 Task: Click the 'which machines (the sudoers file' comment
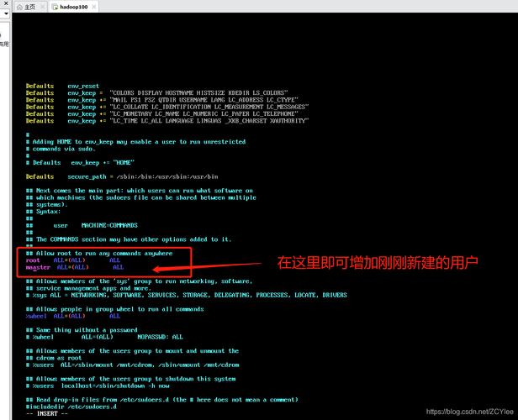click(x=141, y=197)
